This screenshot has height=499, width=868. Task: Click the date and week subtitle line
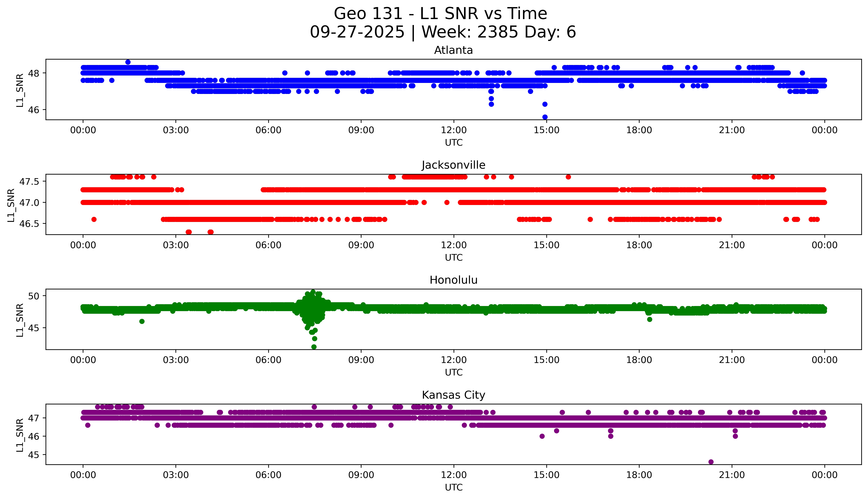point(443,32)
